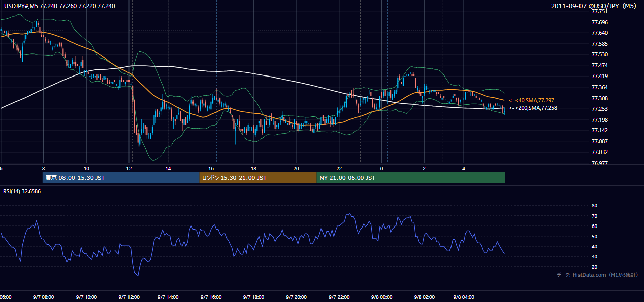Click price axis label 77.087

point(600,141)
